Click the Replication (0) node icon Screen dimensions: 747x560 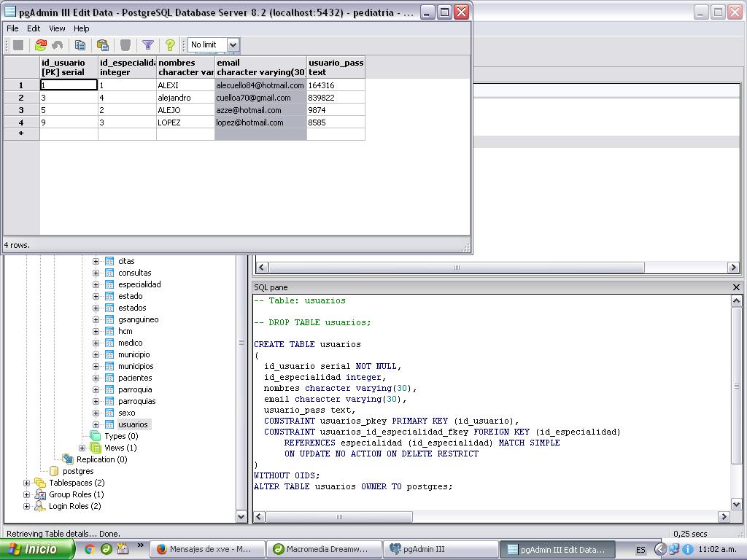point(68,459)
